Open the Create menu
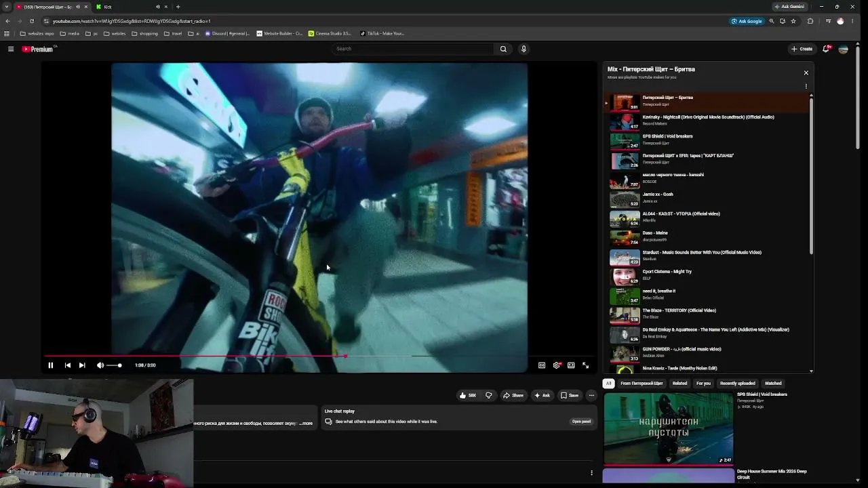 [x=802, y=49]
